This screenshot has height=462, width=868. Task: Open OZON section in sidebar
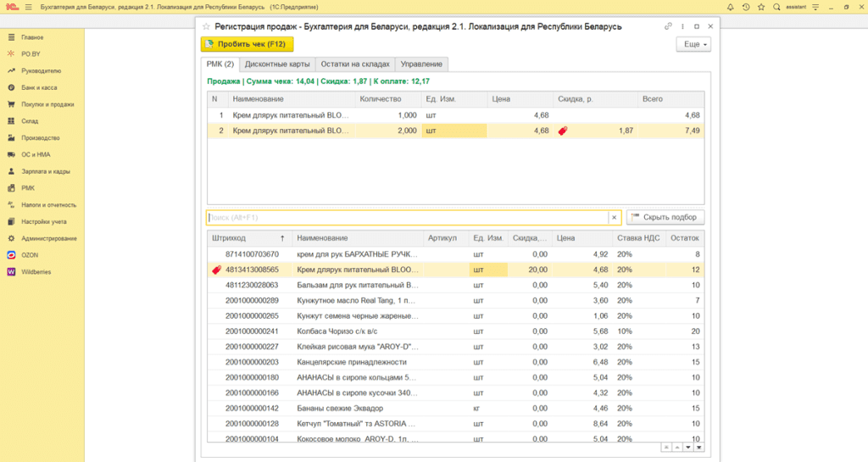[30, 255]
